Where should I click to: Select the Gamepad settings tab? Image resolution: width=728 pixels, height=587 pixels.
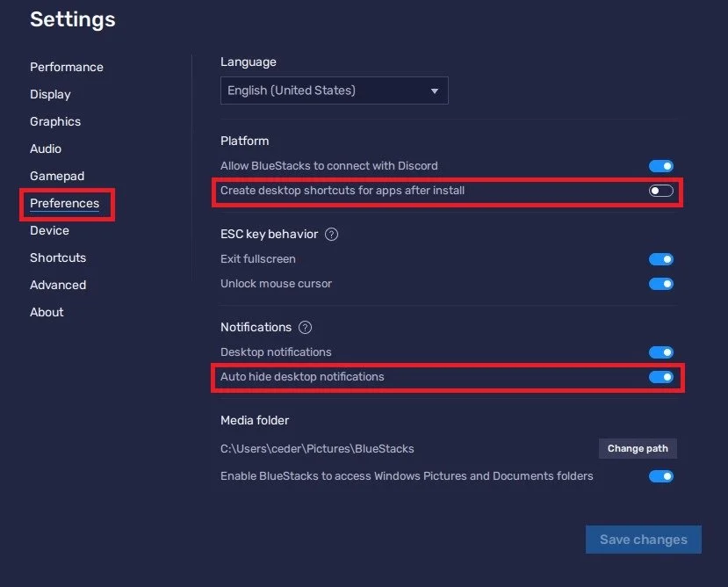coord(57,176)
